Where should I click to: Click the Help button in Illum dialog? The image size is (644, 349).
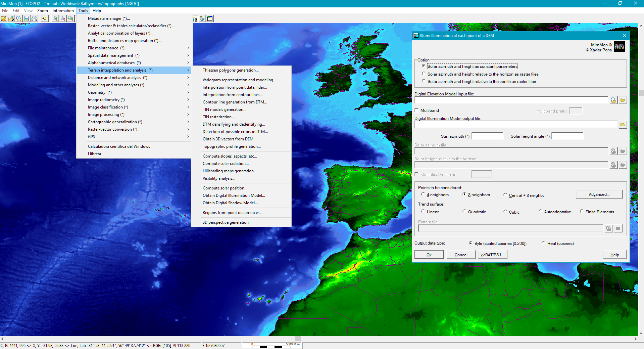(614, 255)
